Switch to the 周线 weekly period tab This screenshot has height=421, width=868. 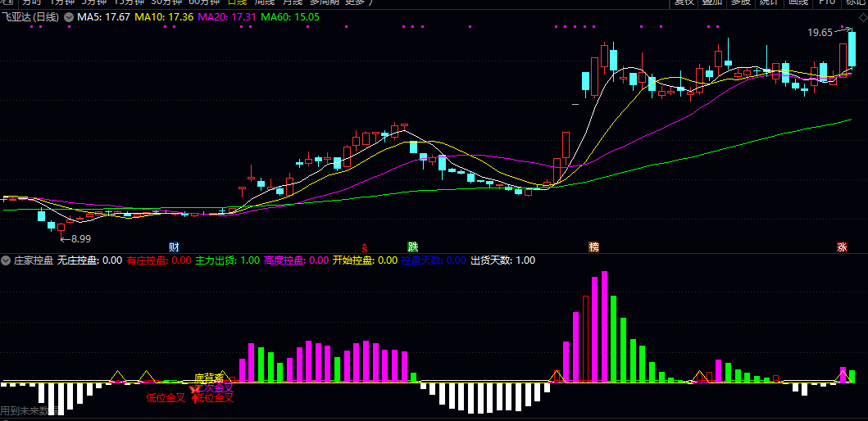264,2
